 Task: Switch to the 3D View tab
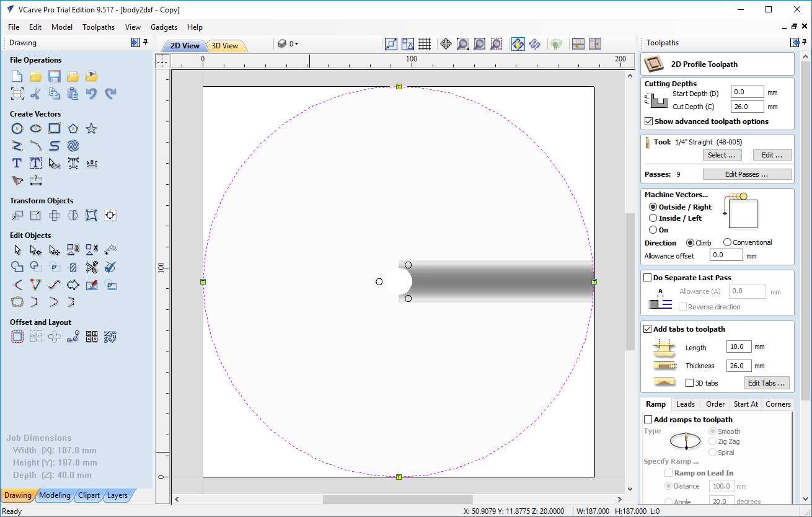pyautogui.click(x=225, y=46)
